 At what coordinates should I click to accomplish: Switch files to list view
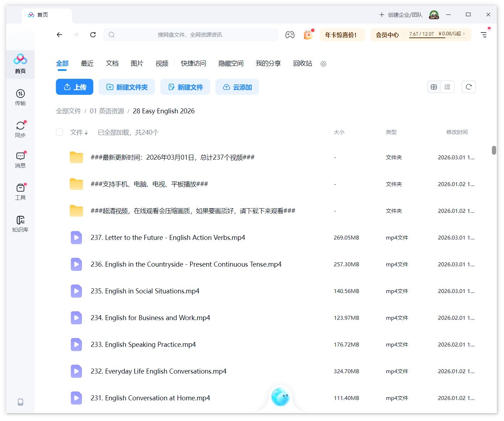[447, 87]
